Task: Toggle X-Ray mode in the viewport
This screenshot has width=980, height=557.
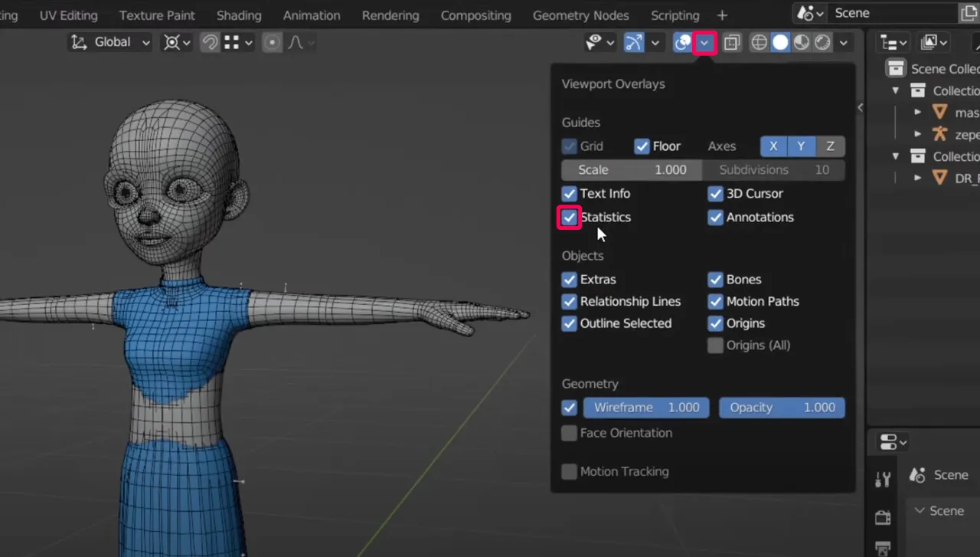Action: [x=731, y=42]
